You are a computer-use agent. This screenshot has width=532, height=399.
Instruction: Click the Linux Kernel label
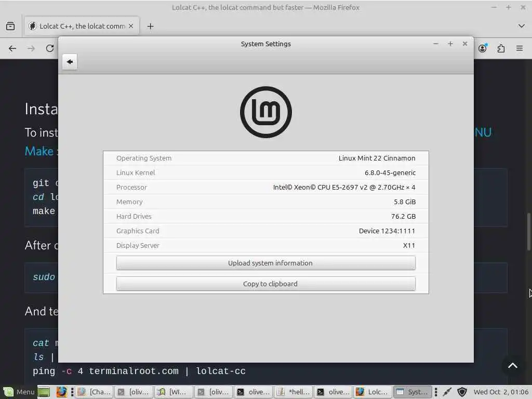point(136,172)
